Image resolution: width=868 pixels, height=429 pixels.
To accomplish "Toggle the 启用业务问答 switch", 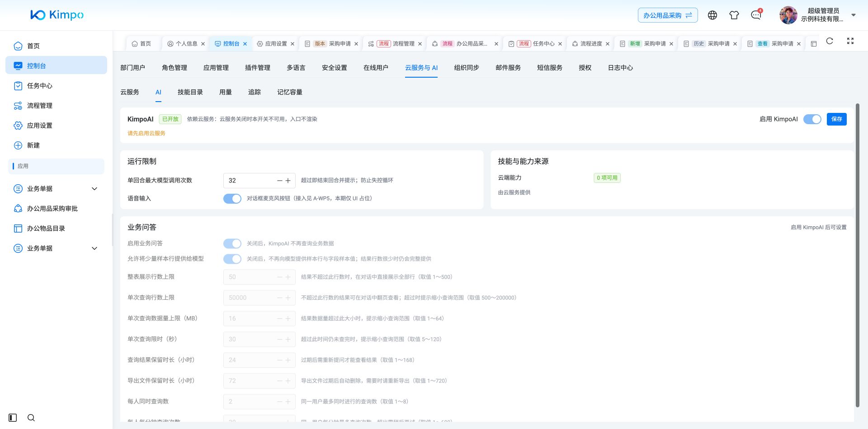I will pyautogui.click(x=232, y=244).
